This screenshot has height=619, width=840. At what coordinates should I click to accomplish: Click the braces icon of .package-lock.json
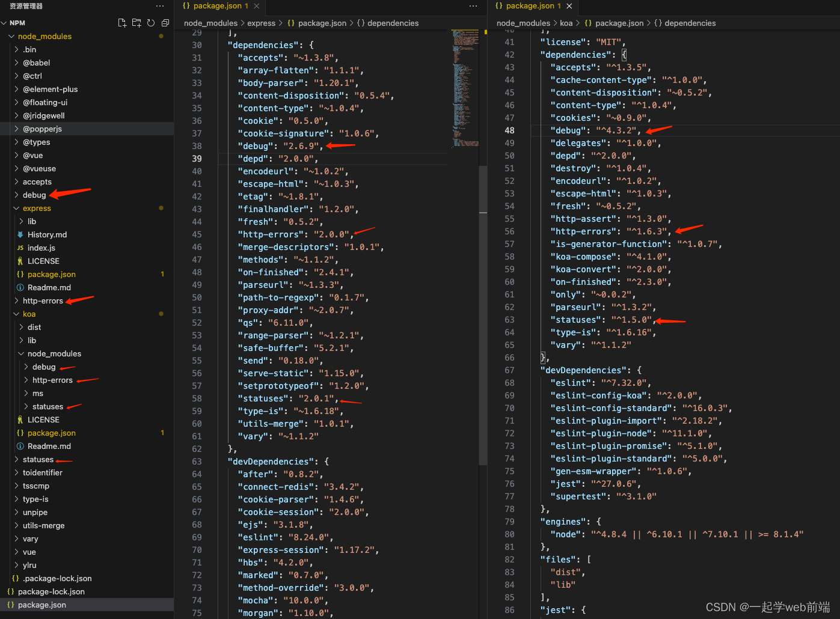pyautogui.click(x=16, y=578)
